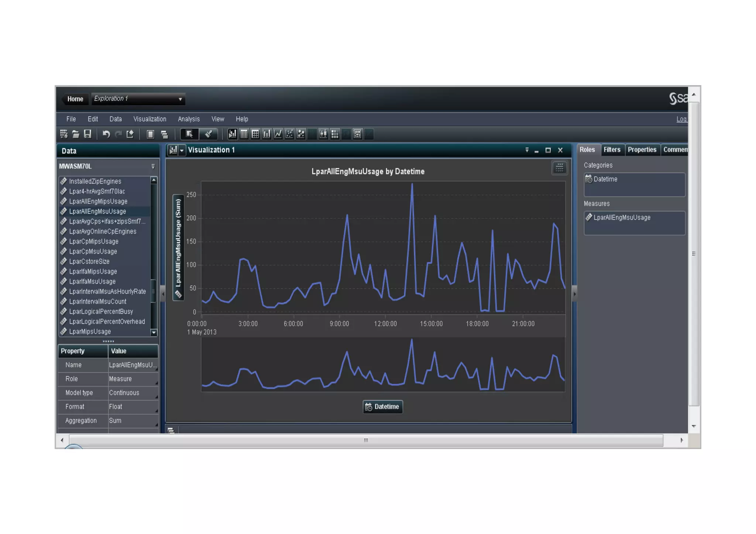
Task: Open the Analysis menu
Action: 189,119
